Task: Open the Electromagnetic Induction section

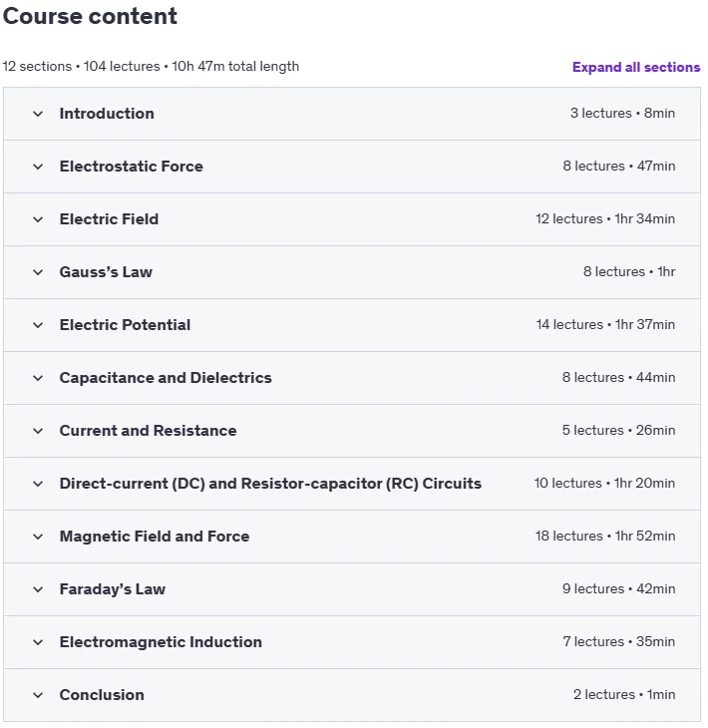Action: point(351,642)
